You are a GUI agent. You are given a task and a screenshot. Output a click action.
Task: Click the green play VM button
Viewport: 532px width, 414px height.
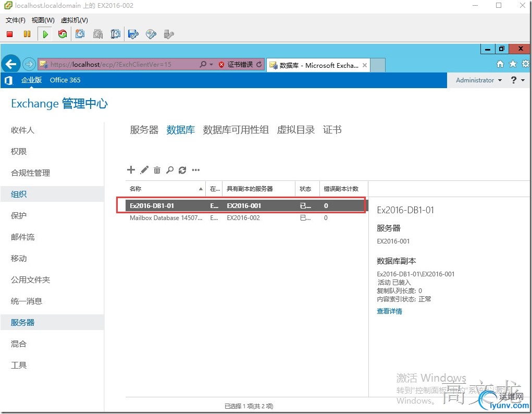pos(45,34)
